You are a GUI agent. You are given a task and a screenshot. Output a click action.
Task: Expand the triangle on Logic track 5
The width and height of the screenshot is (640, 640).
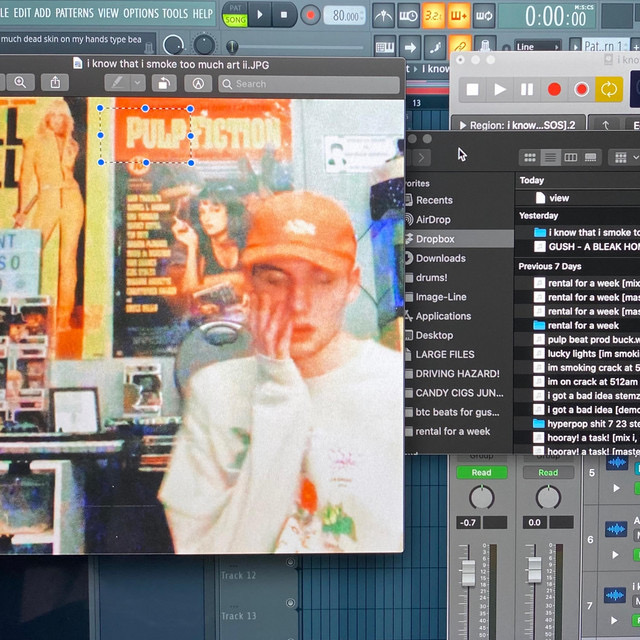tap(616, 488)
